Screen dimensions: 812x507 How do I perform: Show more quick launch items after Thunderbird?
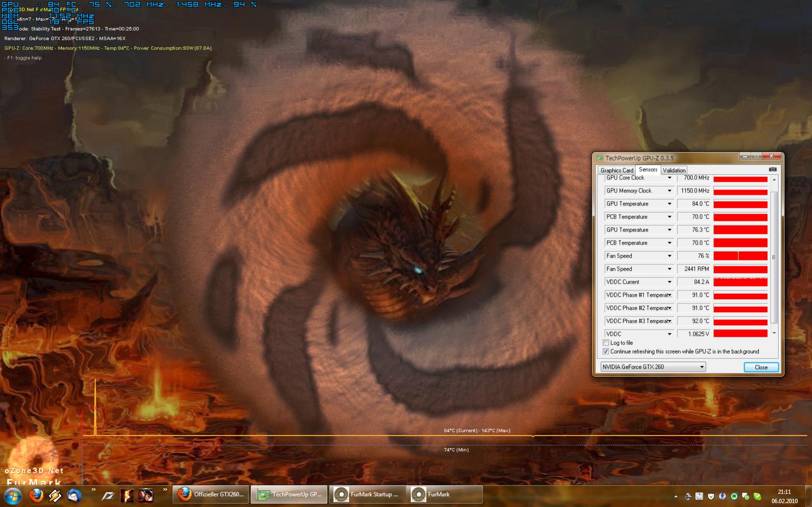[x=93, y=490]
